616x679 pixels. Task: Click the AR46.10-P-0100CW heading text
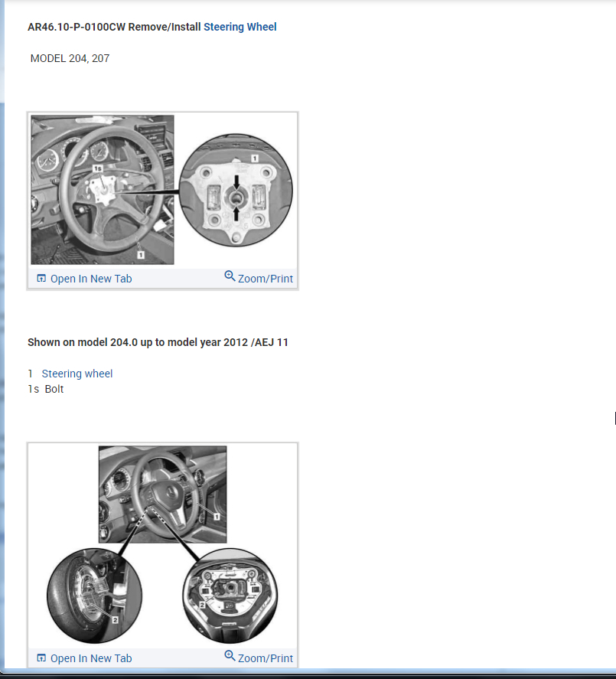coord(77,27)
